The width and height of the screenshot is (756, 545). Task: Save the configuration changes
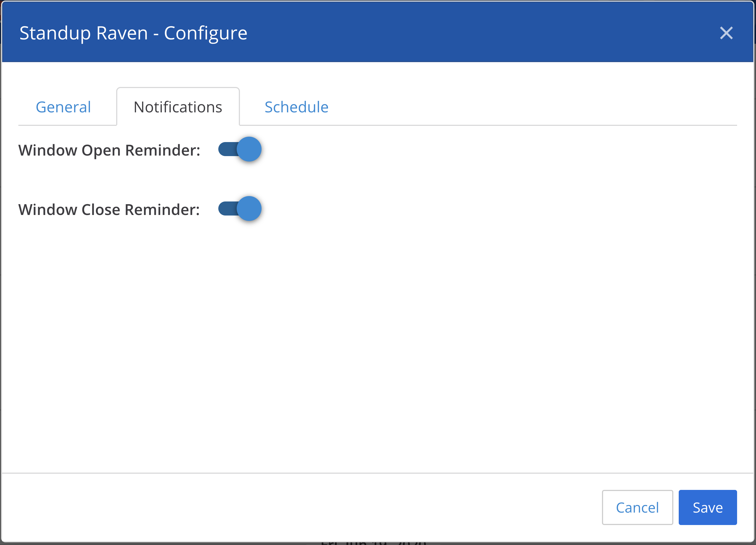(x=707, y=507)
